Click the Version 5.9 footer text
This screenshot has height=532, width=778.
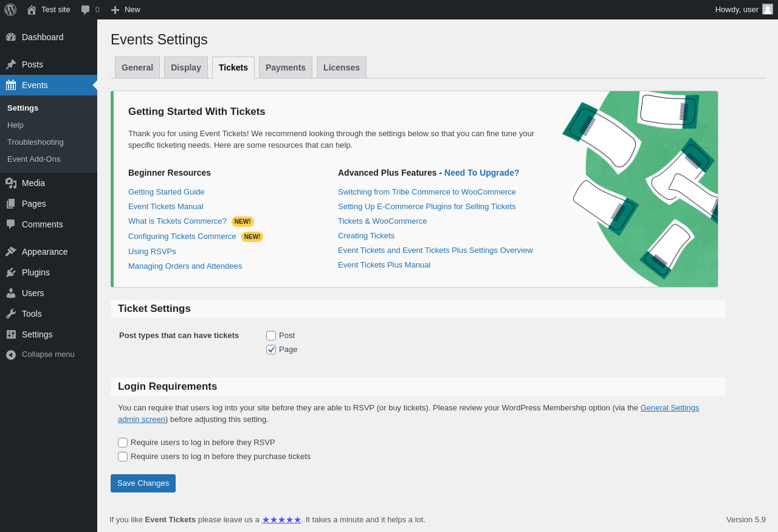point(746,520)
